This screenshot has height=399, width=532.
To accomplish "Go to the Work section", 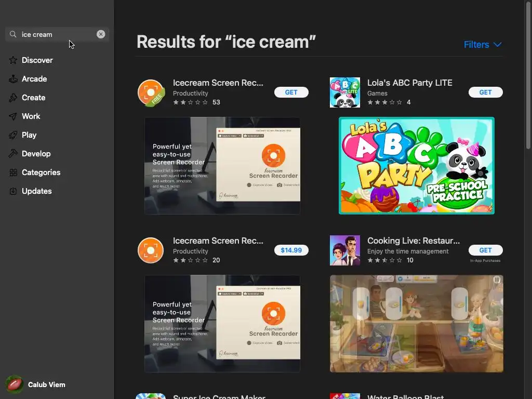I will (31, 116).
